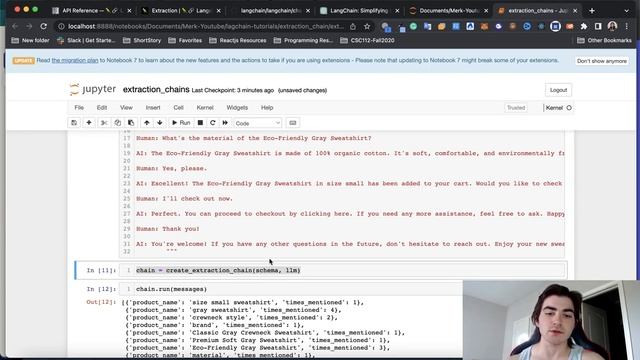Viewport: 640px width, 360px height.
Task: Open the browser extensions puzzle icon
Action: click(584, 27)
